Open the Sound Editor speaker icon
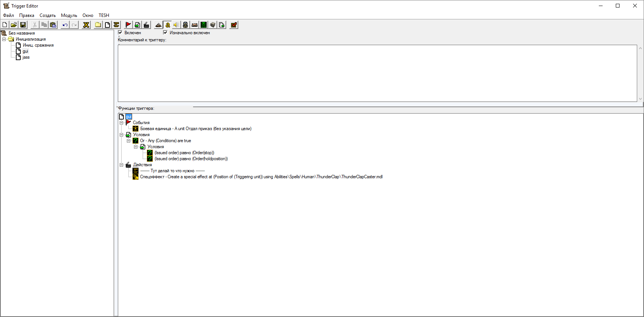Image resolution: width=644 pixels, height=317 pixels. pyautogui.click(x=177, y=25)
